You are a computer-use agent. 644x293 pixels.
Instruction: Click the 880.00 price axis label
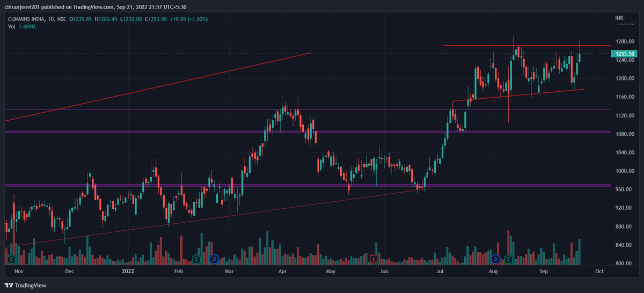(x=624, y=226)
